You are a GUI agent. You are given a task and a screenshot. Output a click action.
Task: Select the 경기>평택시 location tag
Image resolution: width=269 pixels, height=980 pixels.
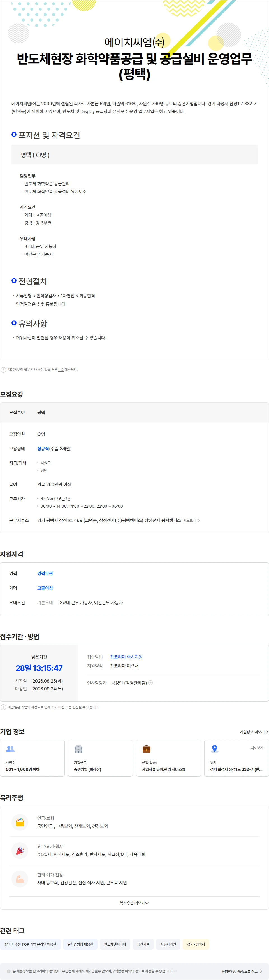196,944
